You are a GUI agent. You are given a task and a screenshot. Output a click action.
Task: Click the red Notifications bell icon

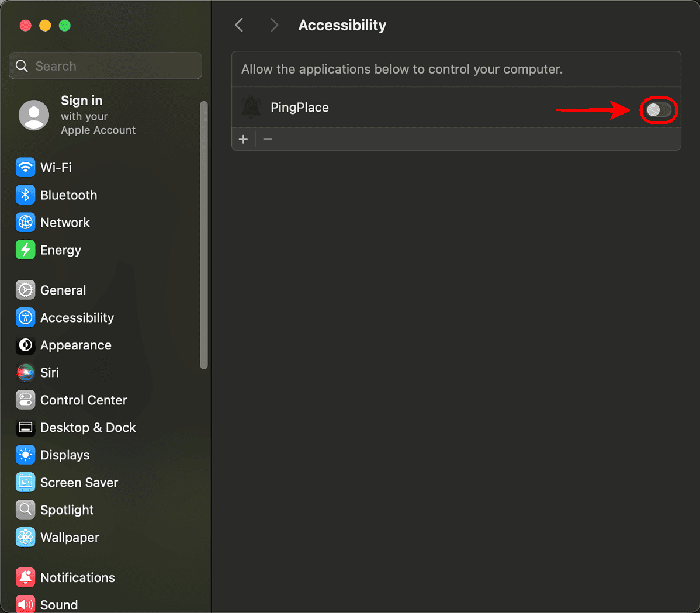tap(26, 577)
